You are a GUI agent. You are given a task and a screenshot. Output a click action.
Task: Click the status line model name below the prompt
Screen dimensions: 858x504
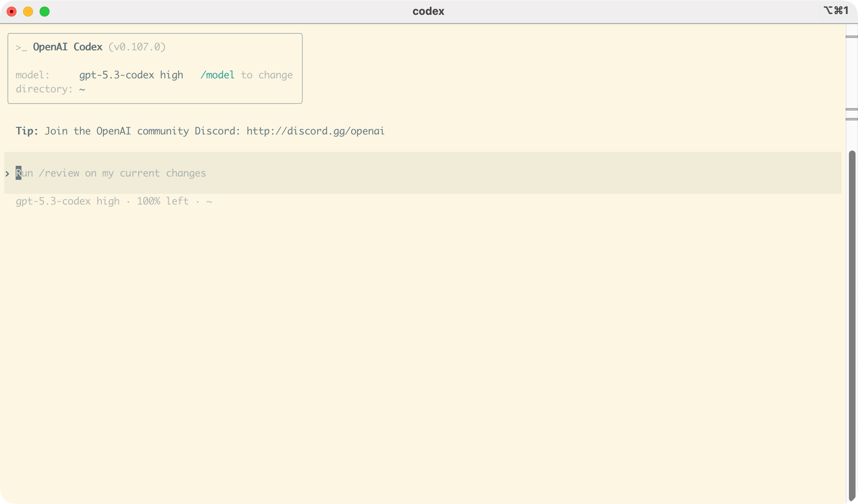(x=67, y=201)
